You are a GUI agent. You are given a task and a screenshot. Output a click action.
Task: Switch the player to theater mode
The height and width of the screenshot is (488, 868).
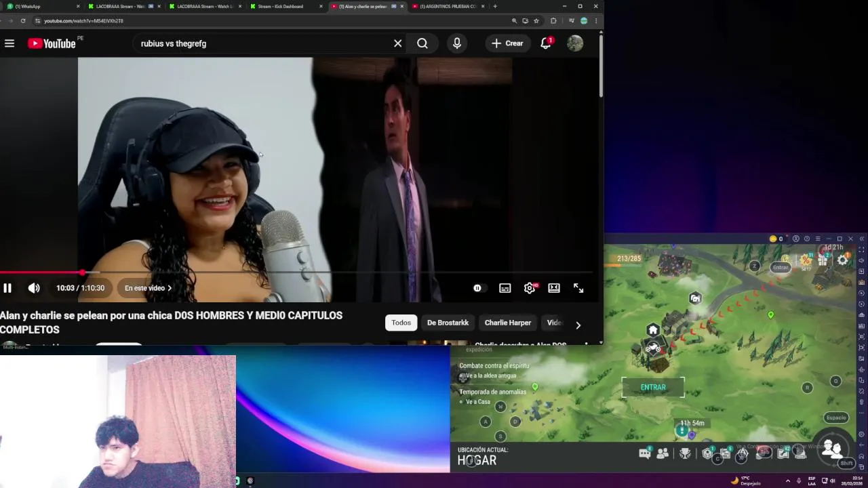tap(554, 288)
